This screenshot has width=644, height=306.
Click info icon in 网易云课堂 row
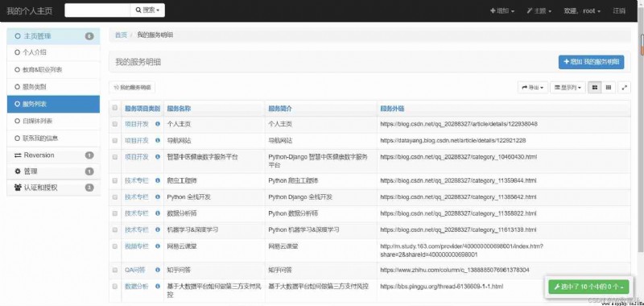coord(158,246)
